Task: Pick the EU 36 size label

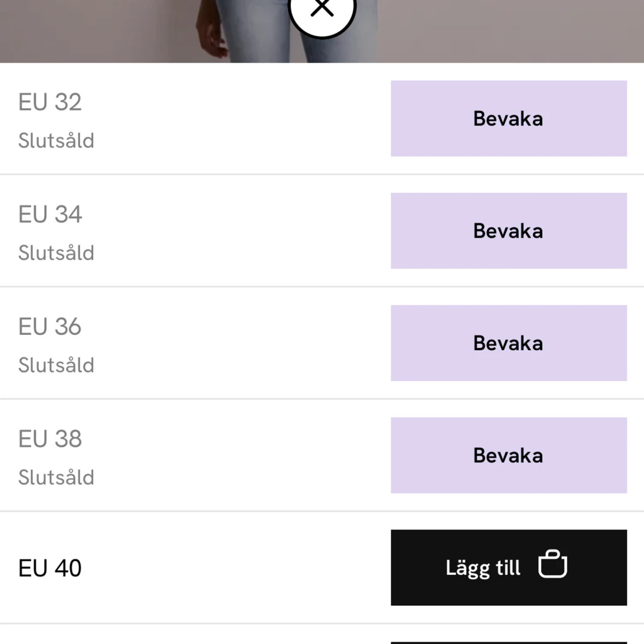Action: [50, 326]
